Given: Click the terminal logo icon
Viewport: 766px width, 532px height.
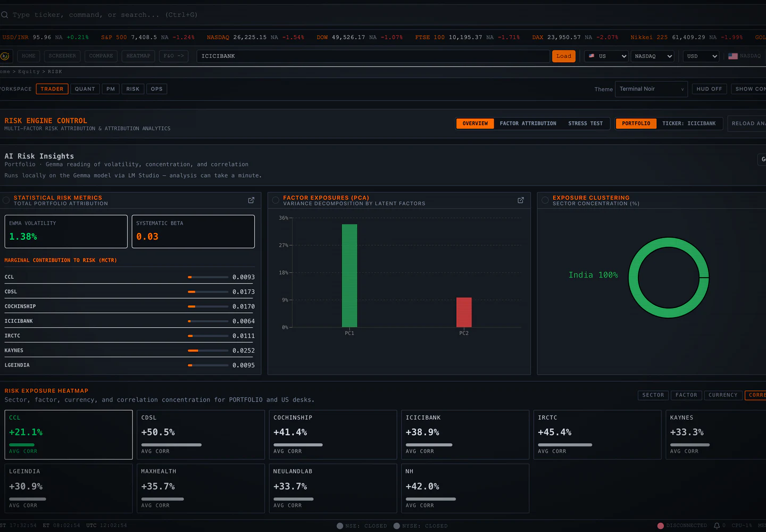Looking at the screenshot, I should point(5,56).
